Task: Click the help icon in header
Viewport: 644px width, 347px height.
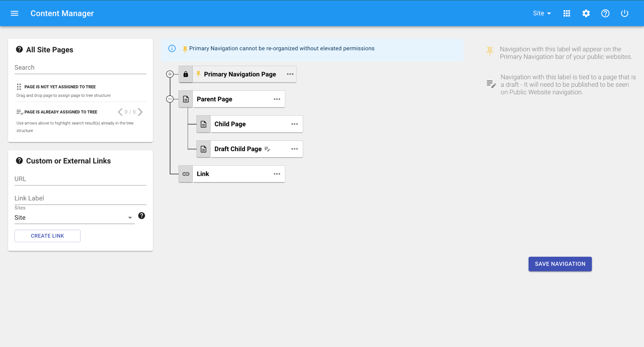Action: pyautogui.click(x=605, y=13)
